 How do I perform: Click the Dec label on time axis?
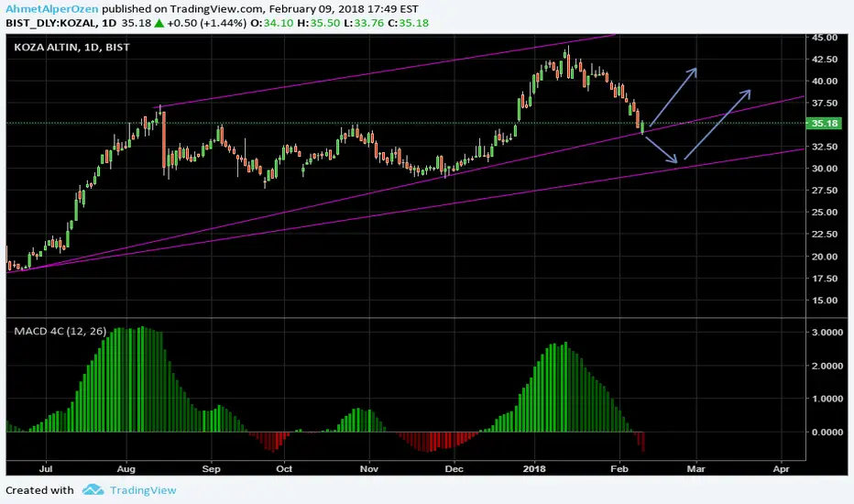tap(454, 468)
